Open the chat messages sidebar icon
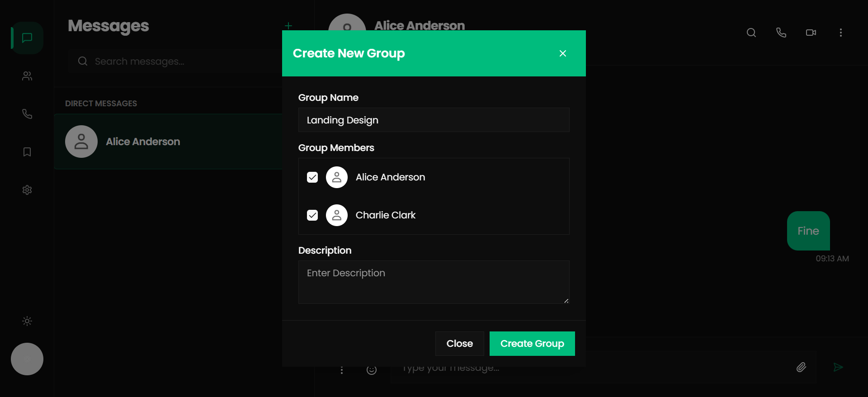The width and height of the screenshot is (868, 397). click(x=27, y=38)
